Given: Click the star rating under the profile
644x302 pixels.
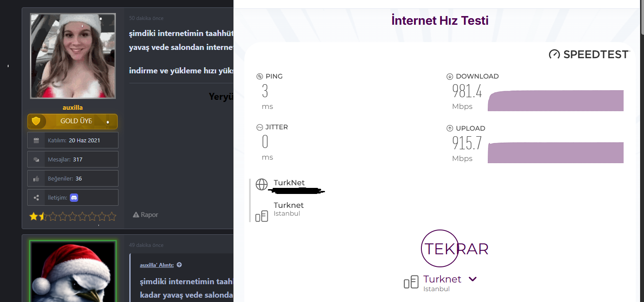Looking at the screenshot, I should [x=73, y=216].
